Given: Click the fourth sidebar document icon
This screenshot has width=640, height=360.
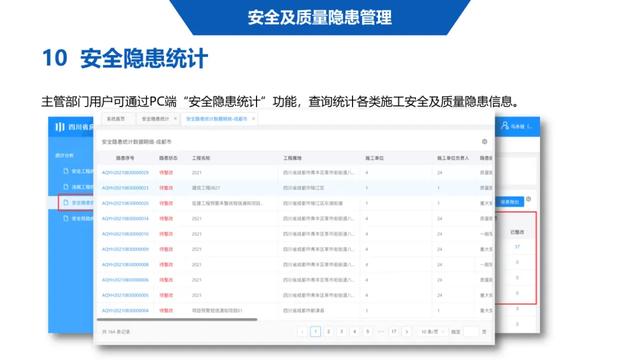Looking at the screenshot, I should point(66,218).
